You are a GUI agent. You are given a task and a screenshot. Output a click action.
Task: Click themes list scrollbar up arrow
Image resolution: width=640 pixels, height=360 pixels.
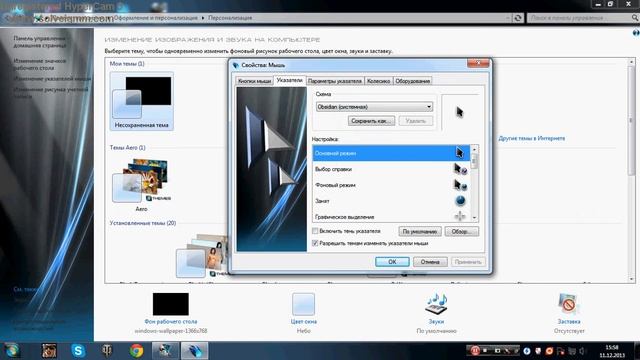click(x=631, y=62)
